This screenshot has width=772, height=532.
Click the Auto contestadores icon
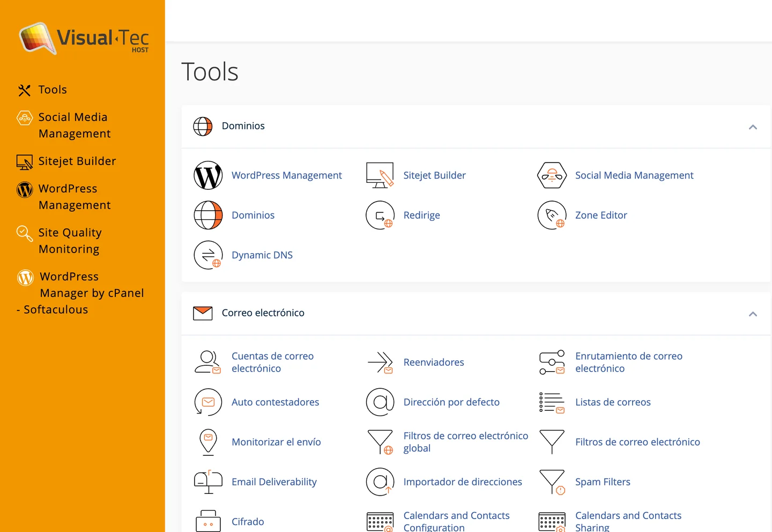click(208, 402)
